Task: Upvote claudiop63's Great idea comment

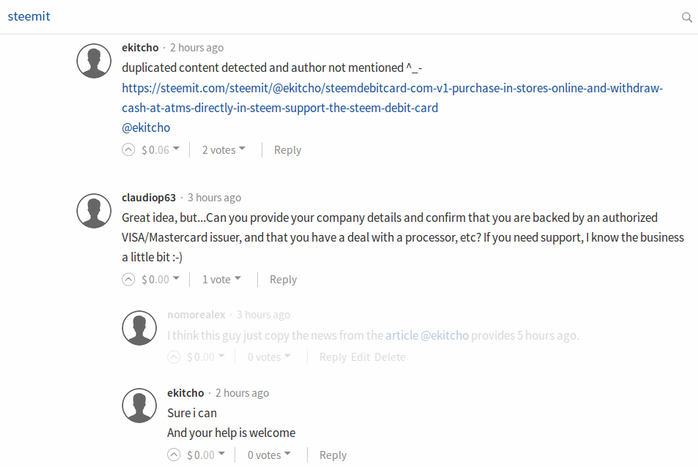Action: click(128, 279)
